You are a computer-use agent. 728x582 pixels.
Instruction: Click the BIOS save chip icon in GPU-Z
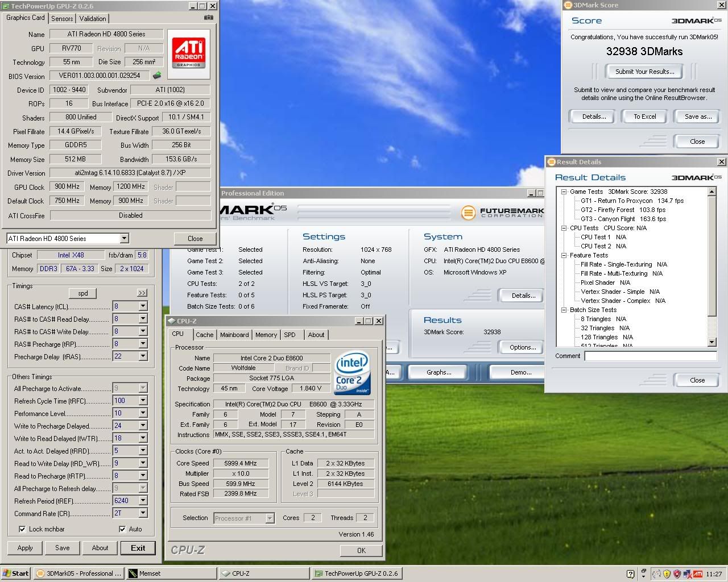click(157, 75)
